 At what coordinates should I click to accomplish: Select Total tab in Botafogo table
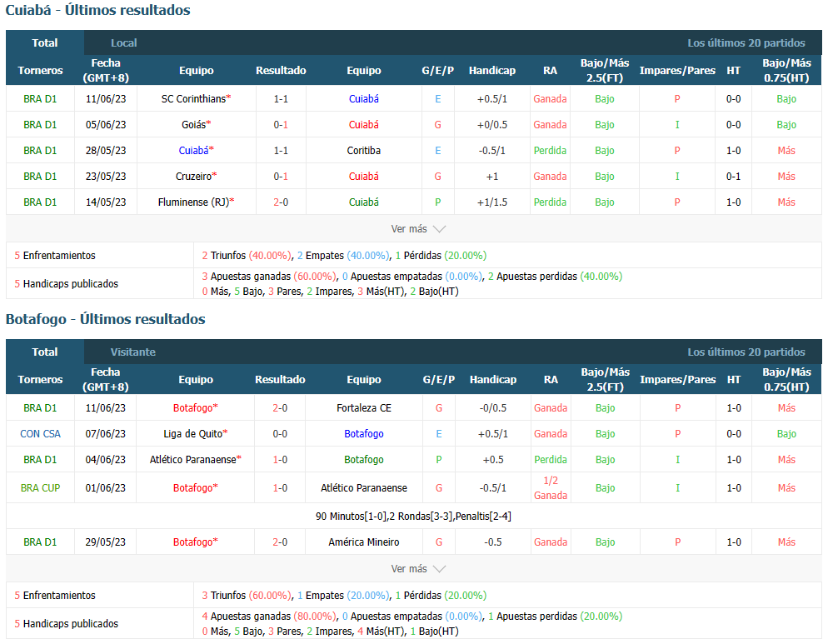coord(45,352)
